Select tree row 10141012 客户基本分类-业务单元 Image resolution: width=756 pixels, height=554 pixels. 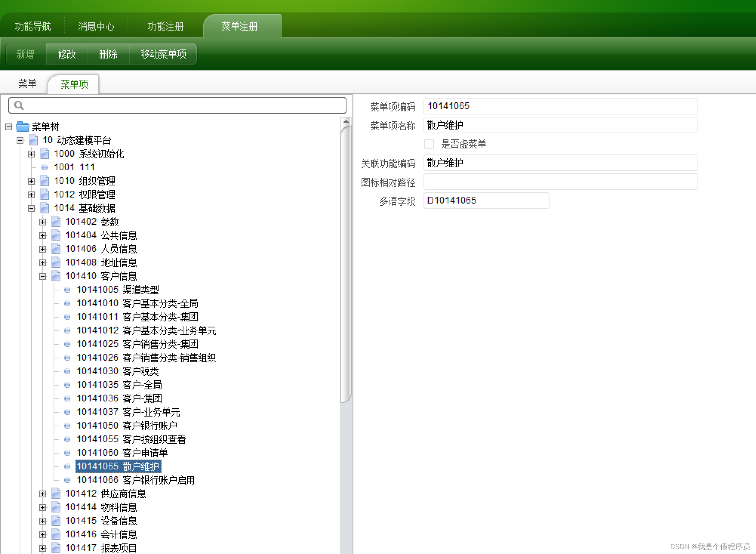(x=146, y=330)
